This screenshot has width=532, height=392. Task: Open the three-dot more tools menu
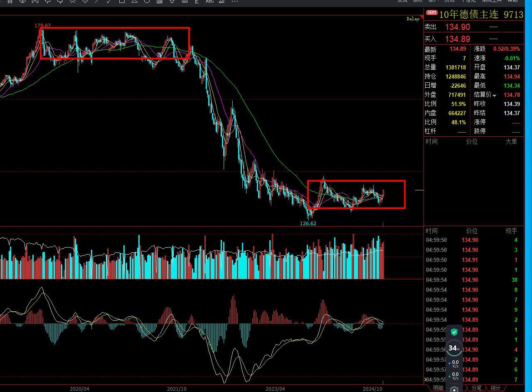coord(235,1)
